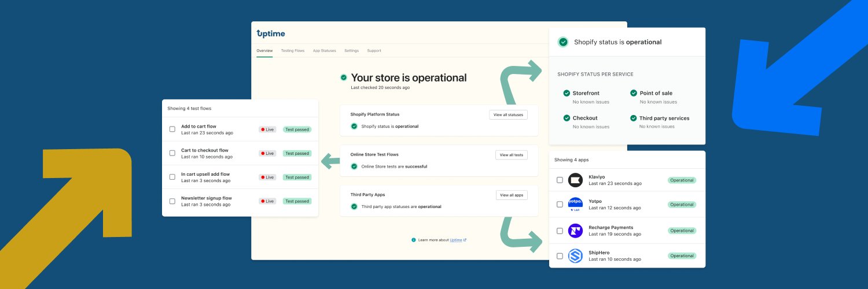This screenshot has height=289, width=868.
Task: Click SHOPIFY STATUS PER SERVICE heading
Action: (x=595, y=74)
